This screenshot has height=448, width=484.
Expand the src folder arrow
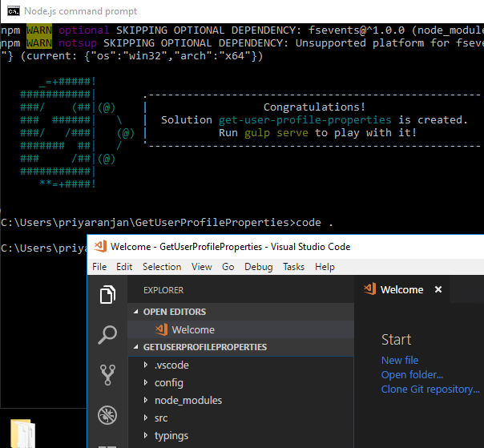146,418
